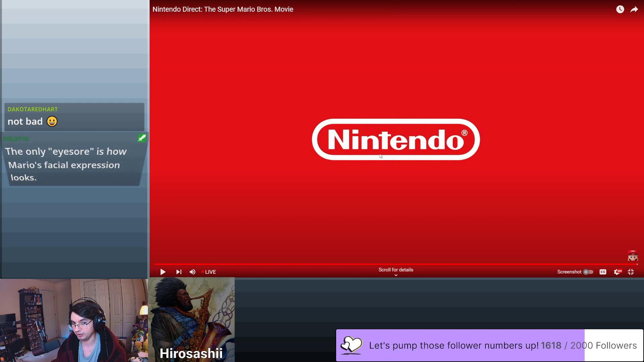Click the DAKOTAREDHART username in chat

pyautogui.click(x=33, y=109)
